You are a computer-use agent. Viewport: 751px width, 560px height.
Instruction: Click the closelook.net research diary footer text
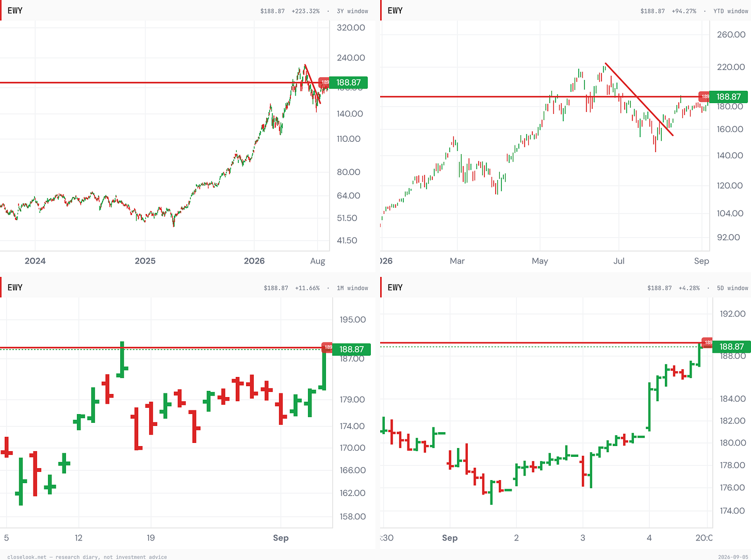pyautogui.click(x=87, y=557)
